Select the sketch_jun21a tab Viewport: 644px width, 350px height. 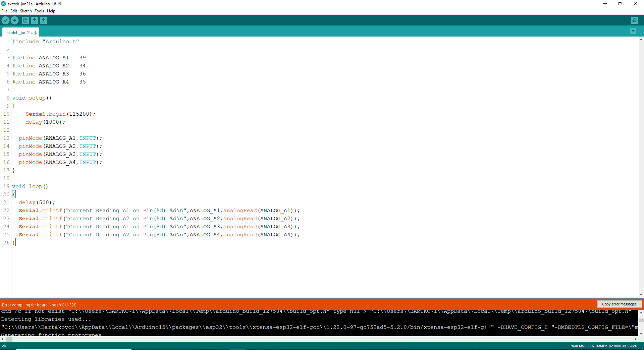(21, 33)
